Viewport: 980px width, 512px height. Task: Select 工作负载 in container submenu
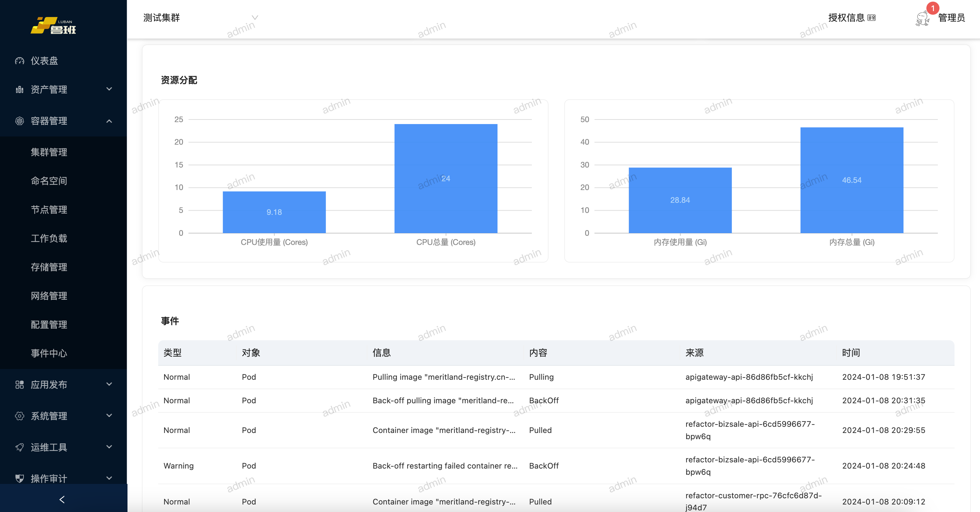pyautogui.click(x=49, y=238)
